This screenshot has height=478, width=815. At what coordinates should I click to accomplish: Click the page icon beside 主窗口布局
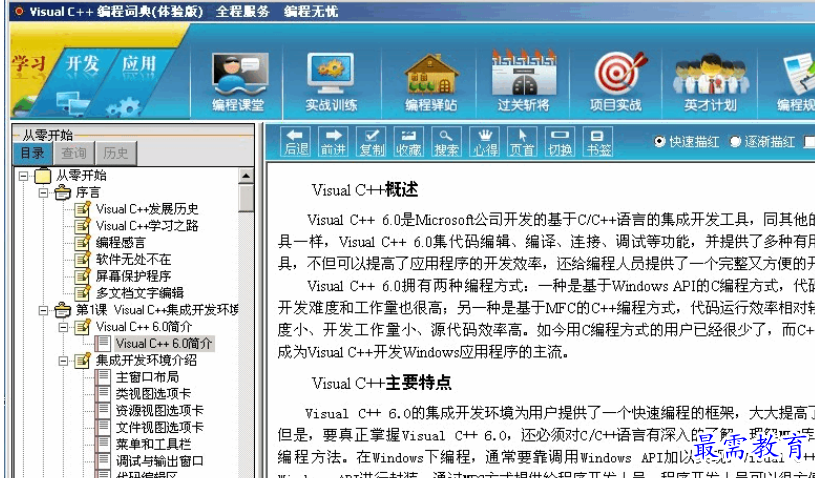103,377
